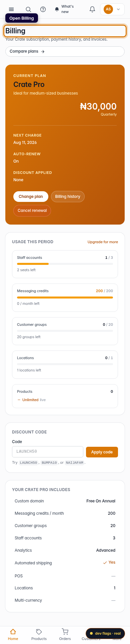Click the Messaging credits usage bar
Screen dimensions: 130x644
click(65, 297)
